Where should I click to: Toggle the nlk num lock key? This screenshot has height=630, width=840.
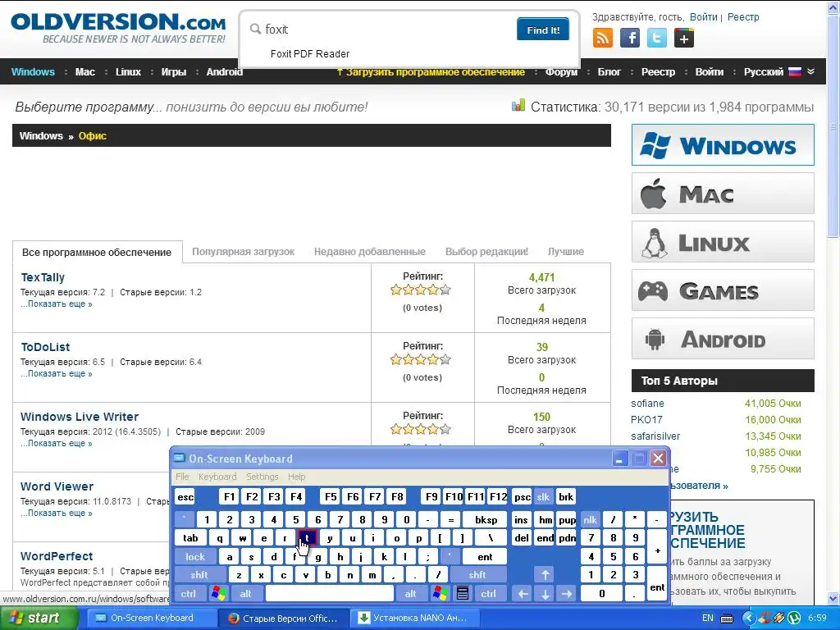pyautogui.click(x=591, y=519)
